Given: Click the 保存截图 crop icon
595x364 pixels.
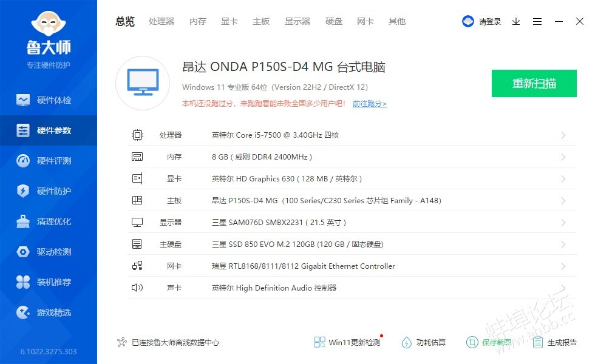Looking at the screenshot, I should (472, 342).
